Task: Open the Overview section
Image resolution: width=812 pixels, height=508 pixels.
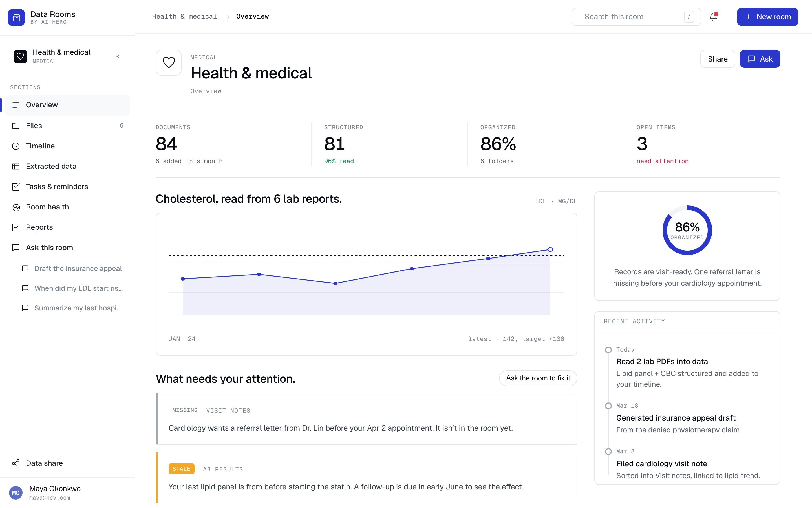Action: [67, 105]
